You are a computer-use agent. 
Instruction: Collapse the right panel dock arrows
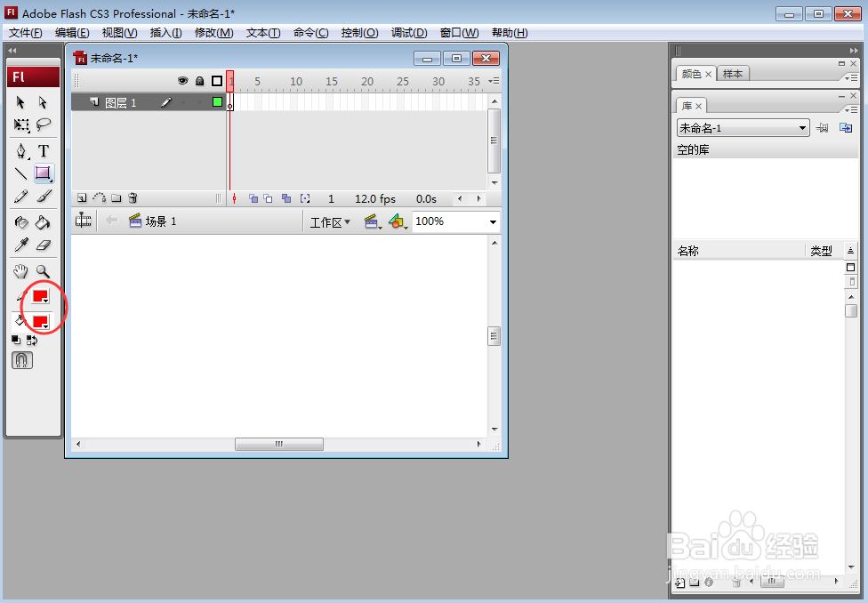(853, 51)
